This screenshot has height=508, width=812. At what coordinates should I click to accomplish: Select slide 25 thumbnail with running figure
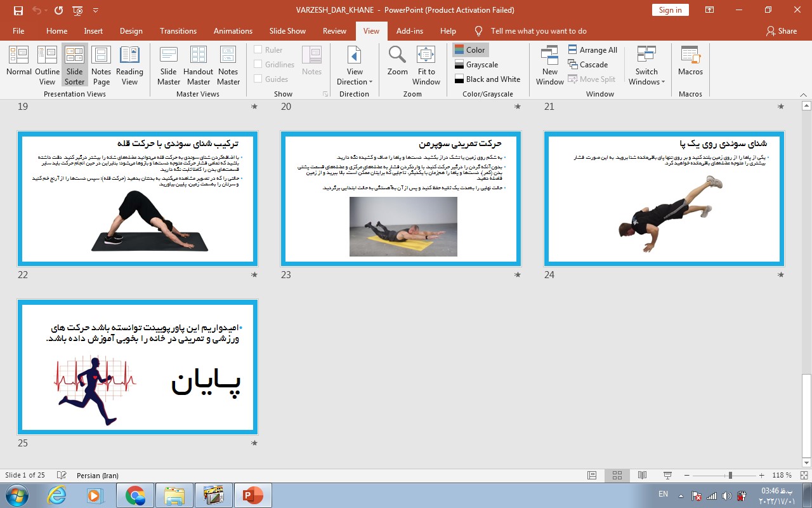tap(138, 367)
